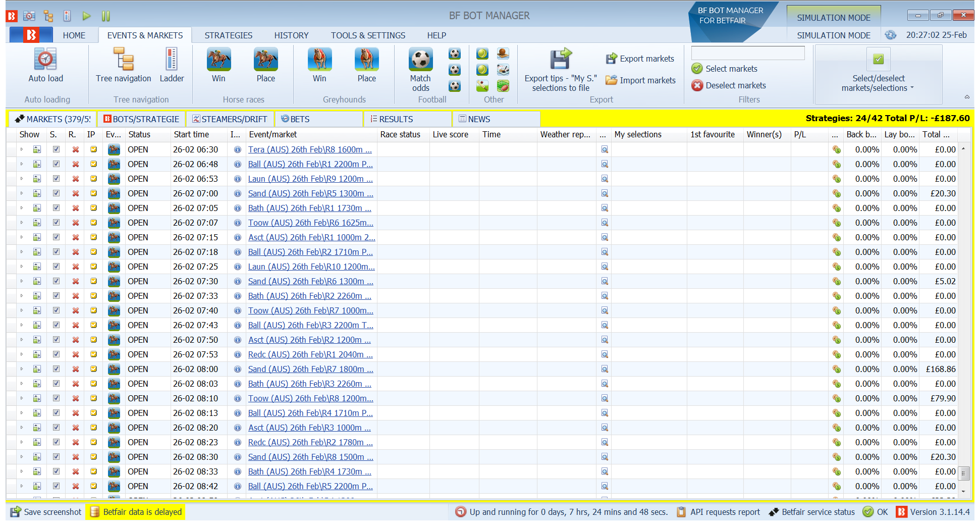The image size is (980, 526).
Task: Uncheck S. checkbox for Tera (AUS) R8 1600m row
Action: pyautogui.click(x=56, y=149)
